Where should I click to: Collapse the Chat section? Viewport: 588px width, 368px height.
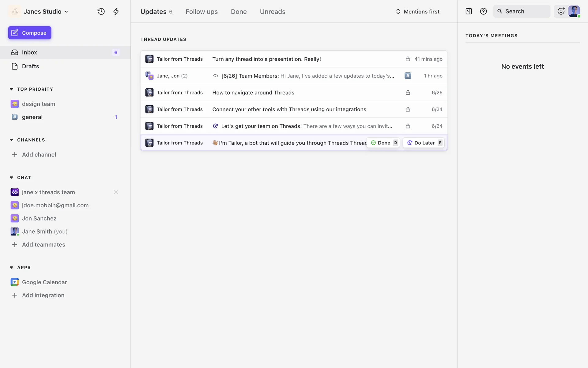[11, 178]
